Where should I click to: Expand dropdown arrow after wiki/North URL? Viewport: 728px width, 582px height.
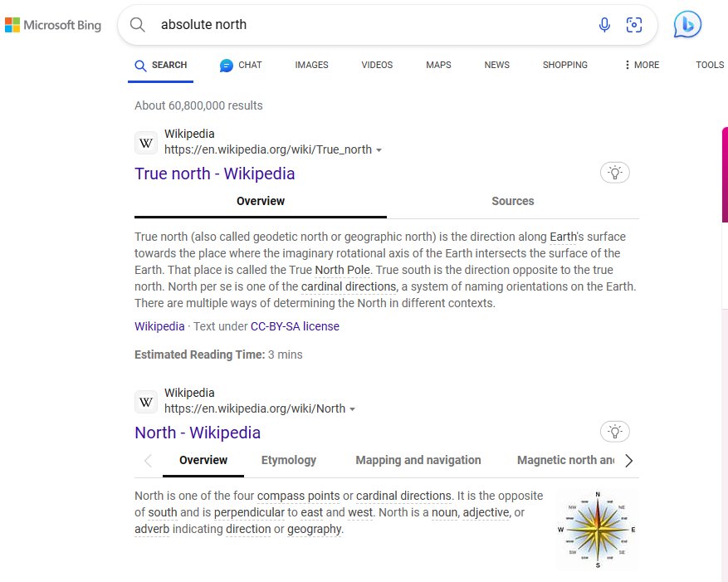[353, 409]
